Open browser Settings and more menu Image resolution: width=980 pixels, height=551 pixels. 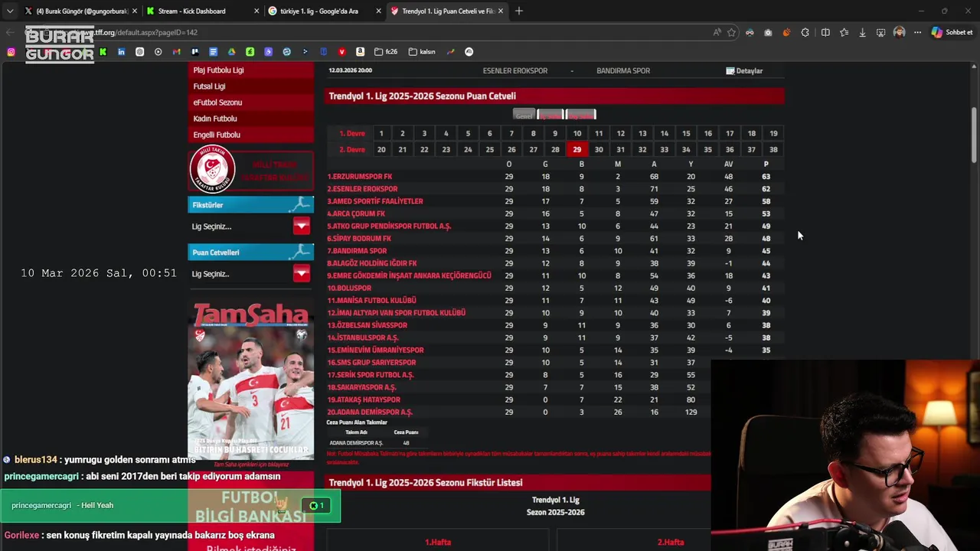[x=917, y=32]
